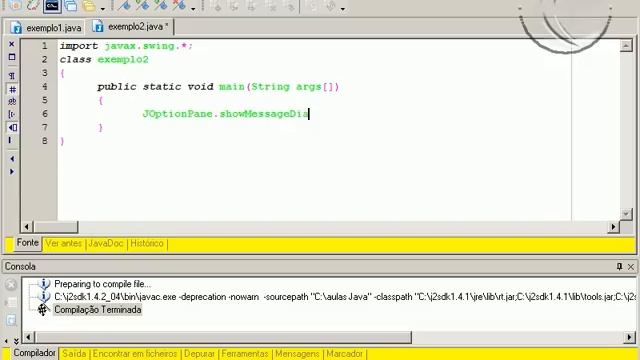Pin the Consola panel
This screenshot has width=640, height=360.
[619, 266]
